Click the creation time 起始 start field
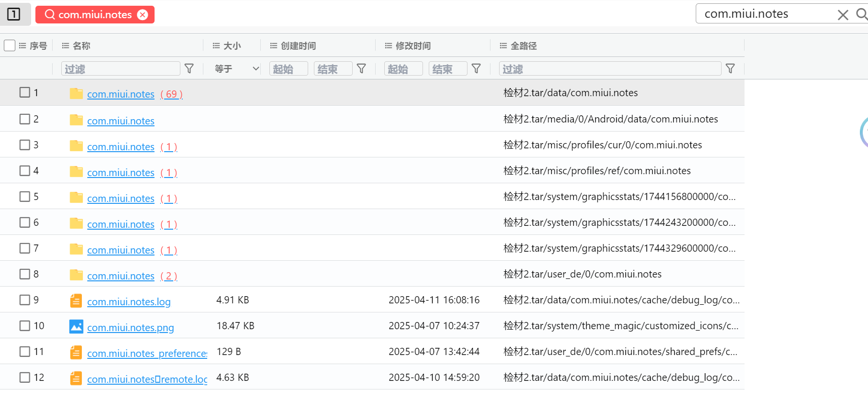 point(289,69)
